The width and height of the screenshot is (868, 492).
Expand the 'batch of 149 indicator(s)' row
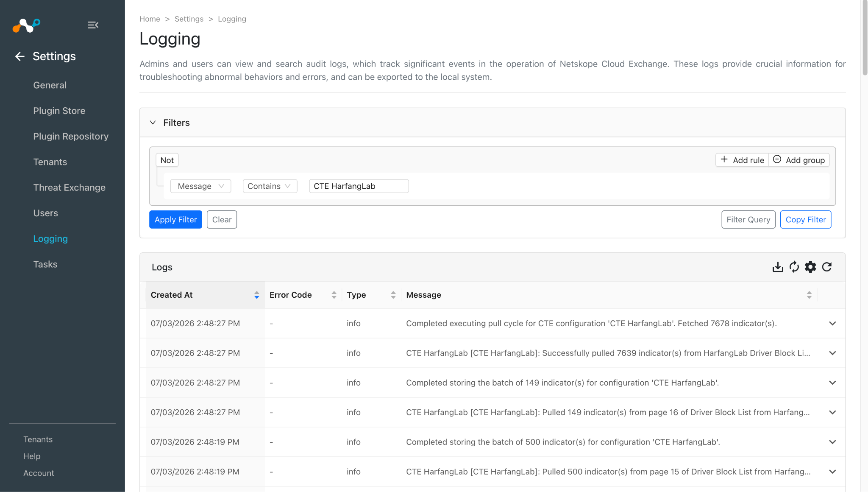coord(832,383)
